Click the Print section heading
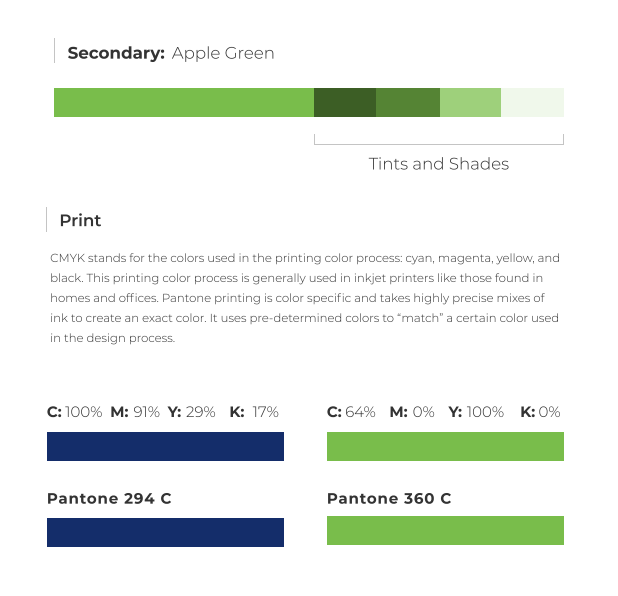Image resolution: width=618 pixels, height=596 pixels. 80,220
